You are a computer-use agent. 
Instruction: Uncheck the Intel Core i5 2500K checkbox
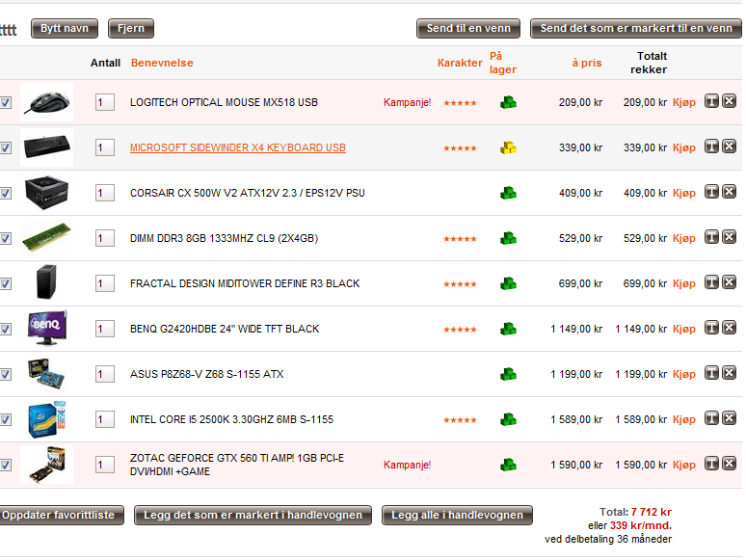(5, 419)
